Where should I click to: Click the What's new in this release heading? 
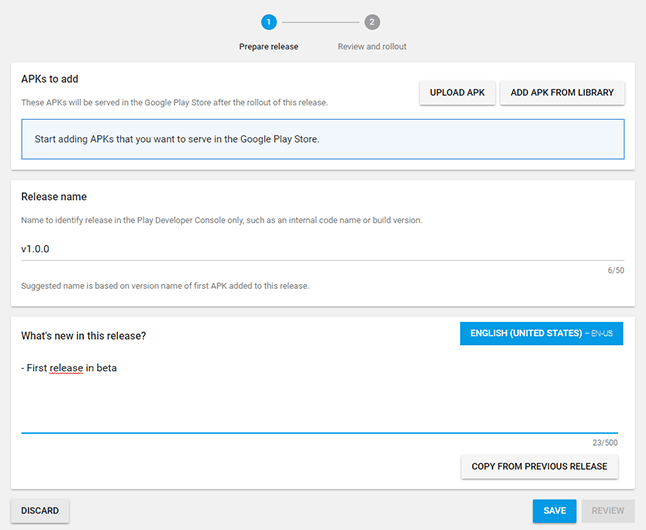[84, 336]
